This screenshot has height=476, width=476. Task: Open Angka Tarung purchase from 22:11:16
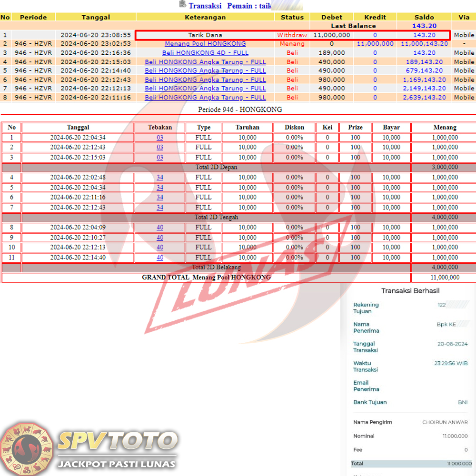coord(205,97)
